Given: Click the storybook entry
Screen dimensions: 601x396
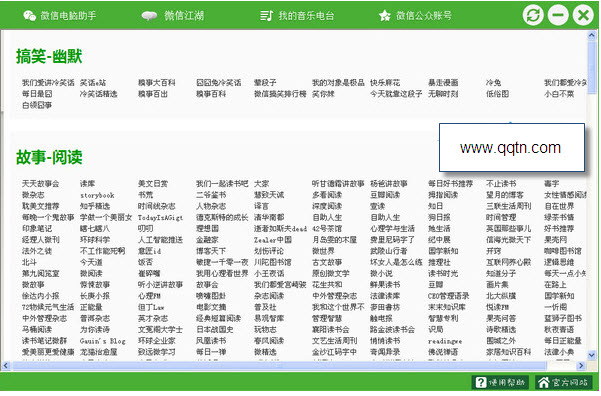Looking at the screenshot, I should click(x=97, y=196).
